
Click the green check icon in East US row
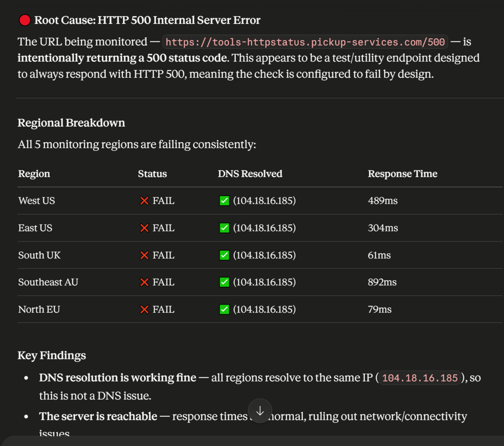pos(224,228)
